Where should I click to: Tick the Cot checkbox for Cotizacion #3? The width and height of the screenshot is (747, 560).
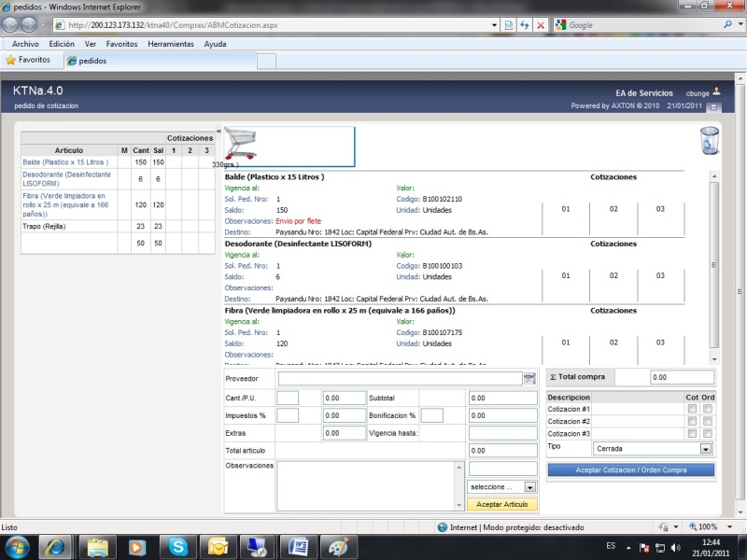(x=692, y=433)
